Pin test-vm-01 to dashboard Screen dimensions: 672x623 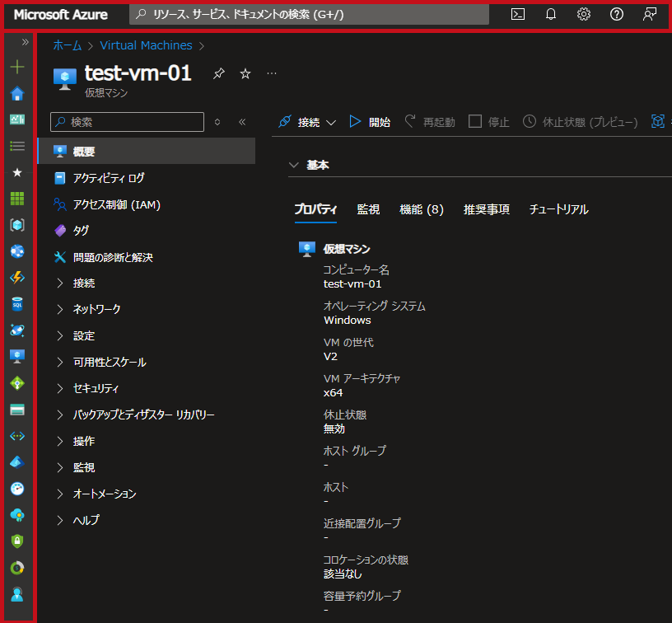point(218,74)
